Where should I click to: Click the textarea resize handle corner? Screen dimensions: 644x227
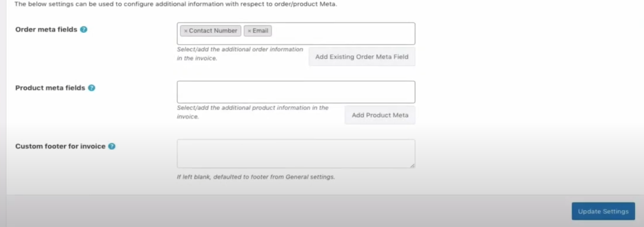coord(412,165)
